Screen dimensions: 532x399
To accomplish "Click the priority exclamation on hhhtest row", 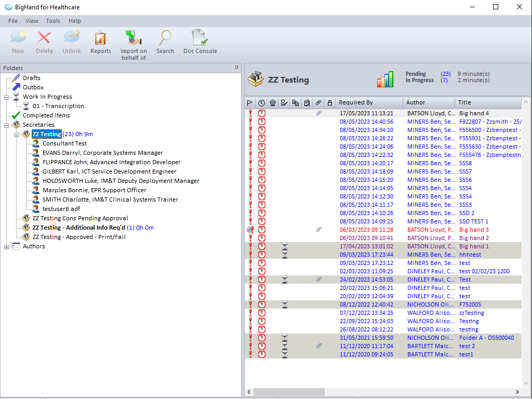I will (250, 255).
